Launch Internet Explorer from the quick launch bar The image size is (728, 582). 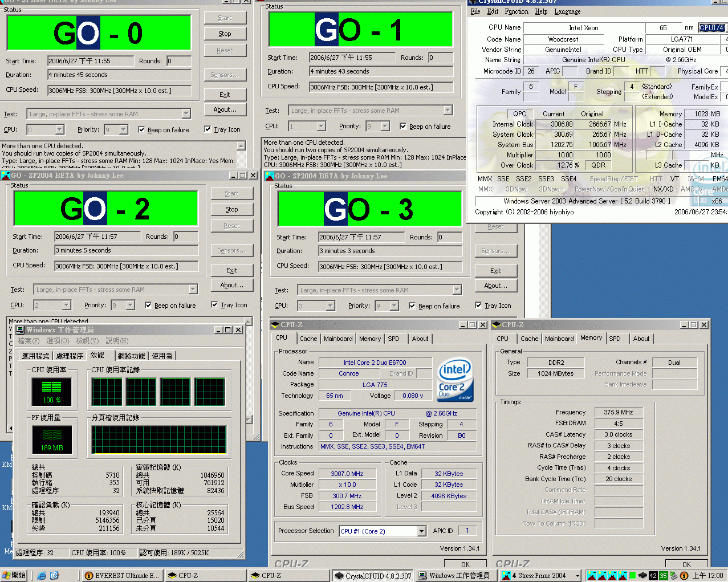point(42,576)
